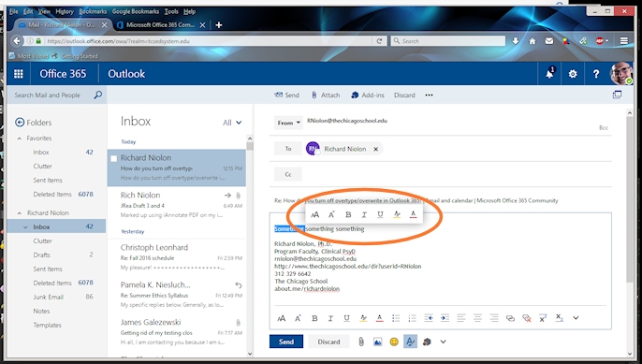Click the Cc button
The image size is (642, 364).
click(x=288, y=174)
